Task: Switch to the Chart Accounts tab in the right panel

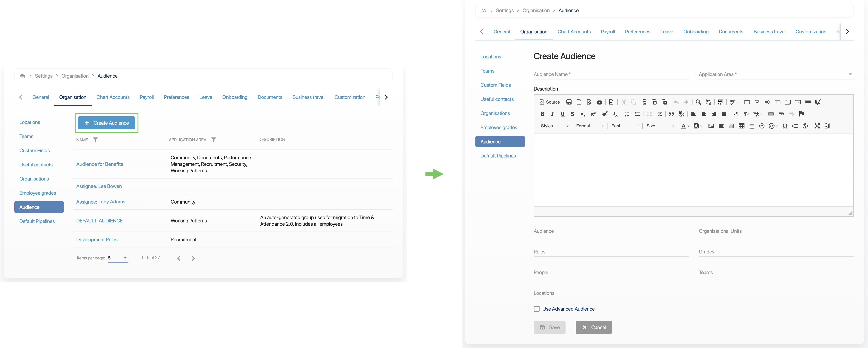Action: click(x=574, y=32)
